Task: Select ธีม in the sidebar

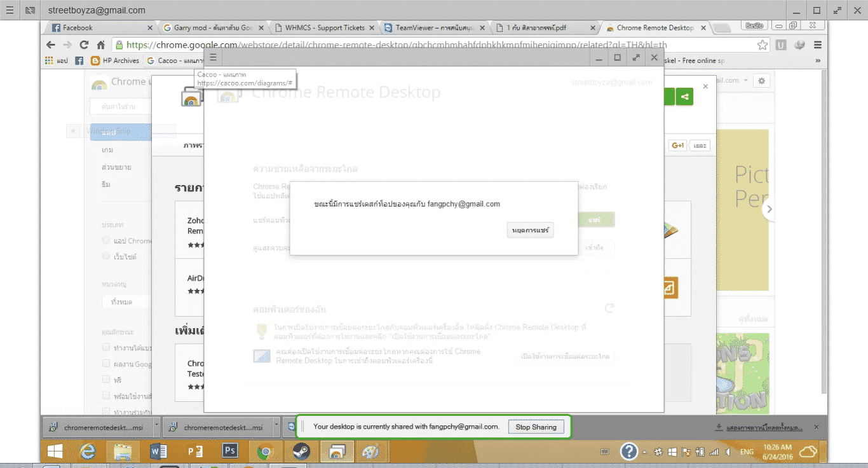Action: [x=105, y=184]
